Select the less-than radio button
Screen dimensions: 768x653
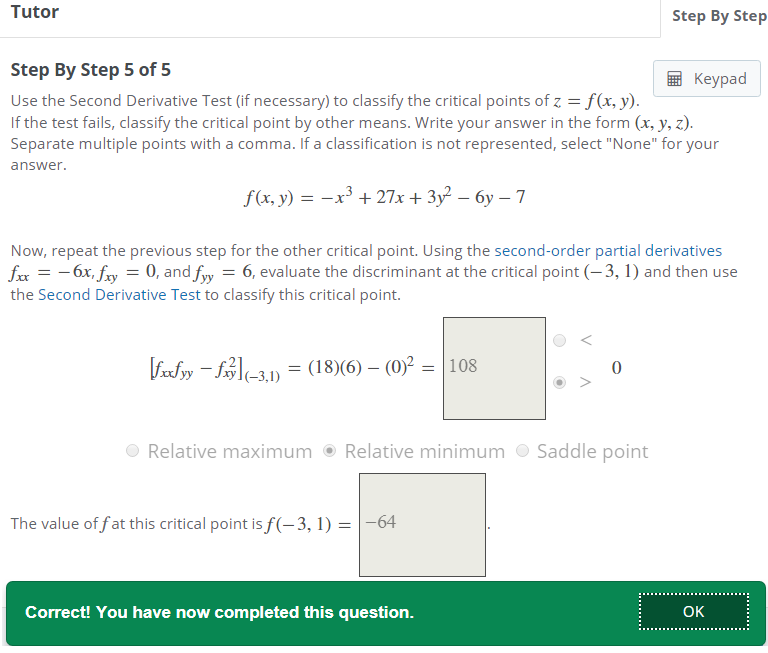[x=560, y=341]
